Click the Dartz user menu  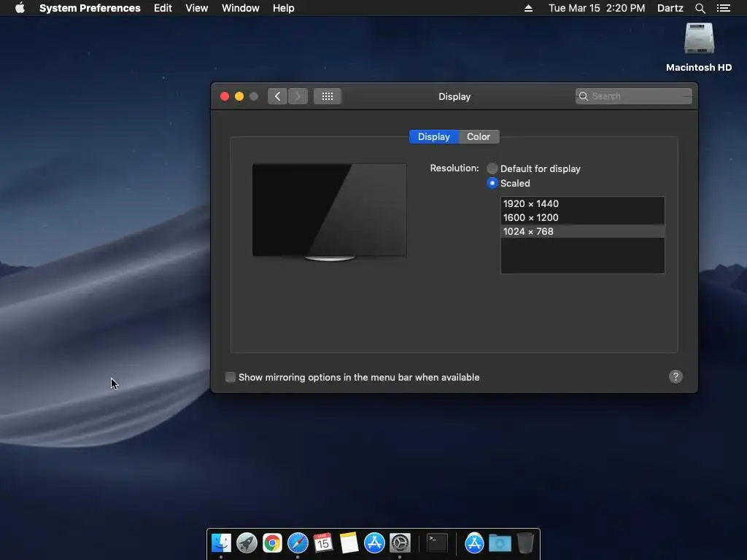[x=670, y=8]
